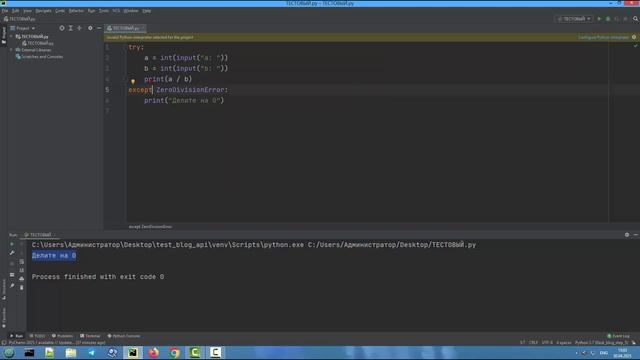Click the Windows Start button
640x360 pixels.
(9, 352)
